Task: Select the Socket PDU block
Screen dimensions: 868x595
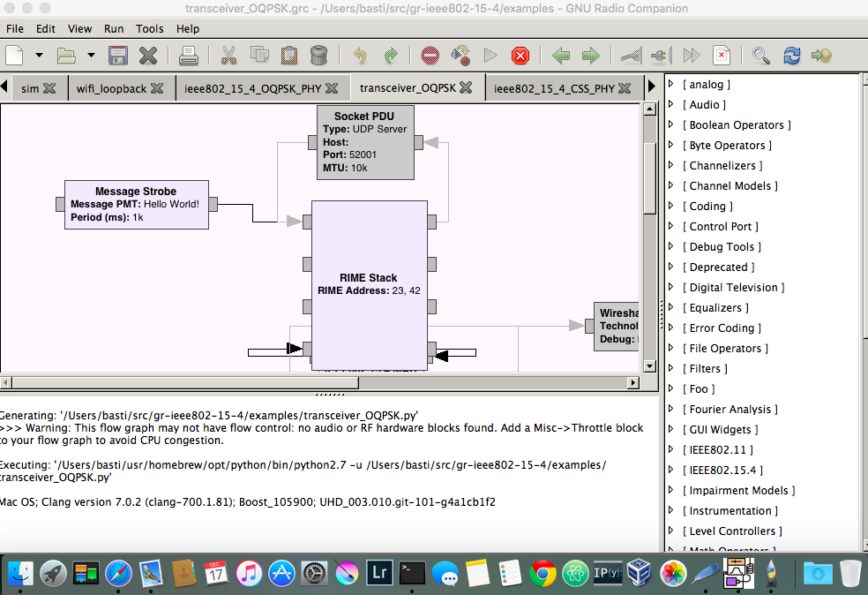Action: coord(364,141)
